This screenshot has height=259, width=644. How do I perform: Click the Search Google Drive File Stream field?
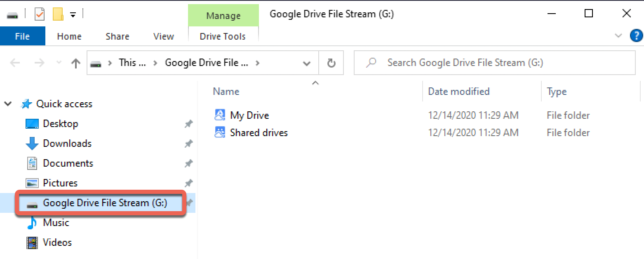click(x=494, y=63)
